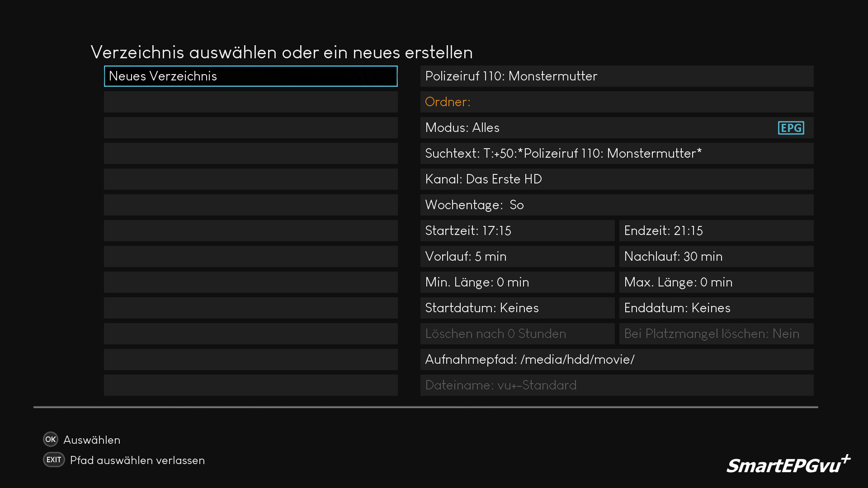Open Startdatum: Keines setting
Viewport: 868px width, 488px height.
coord(517,308)
